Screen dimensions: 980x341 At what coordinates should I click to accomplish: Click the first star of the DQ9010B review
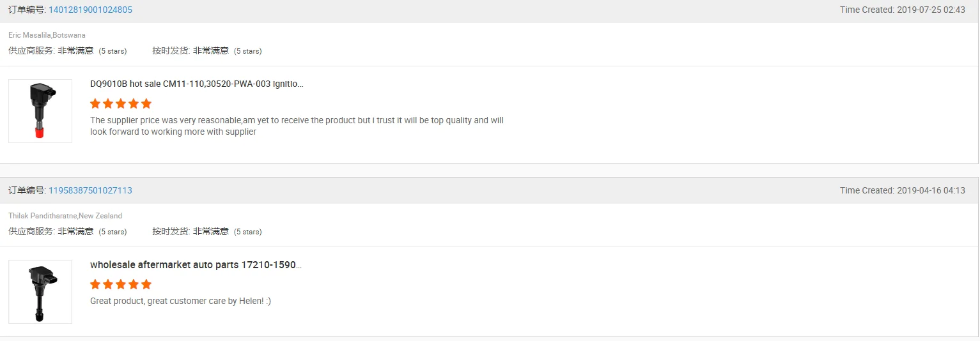pyautogui.click(x=95, y=103)
